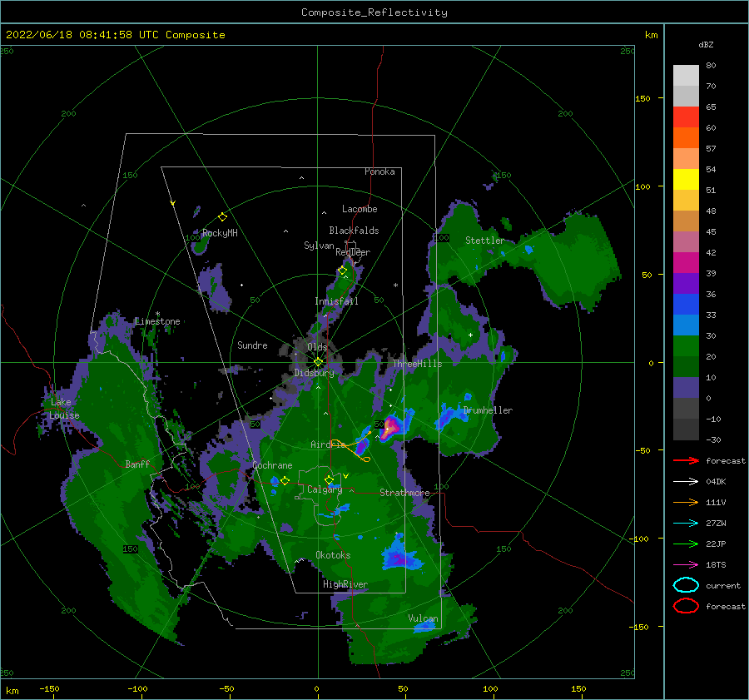
Task: Select yellow diamond marker right of Cochrane
Action: tap(285, 481)
